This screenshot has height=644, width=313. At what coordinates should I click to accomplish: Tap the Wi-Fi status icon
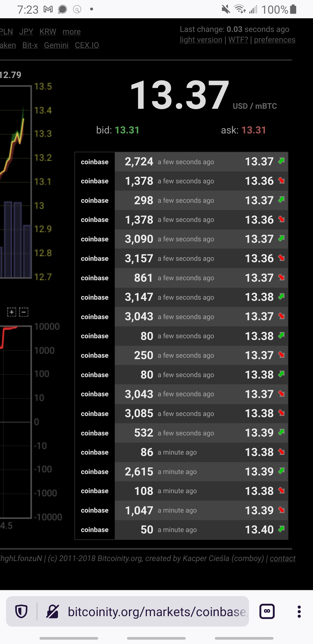click(240, 9)
